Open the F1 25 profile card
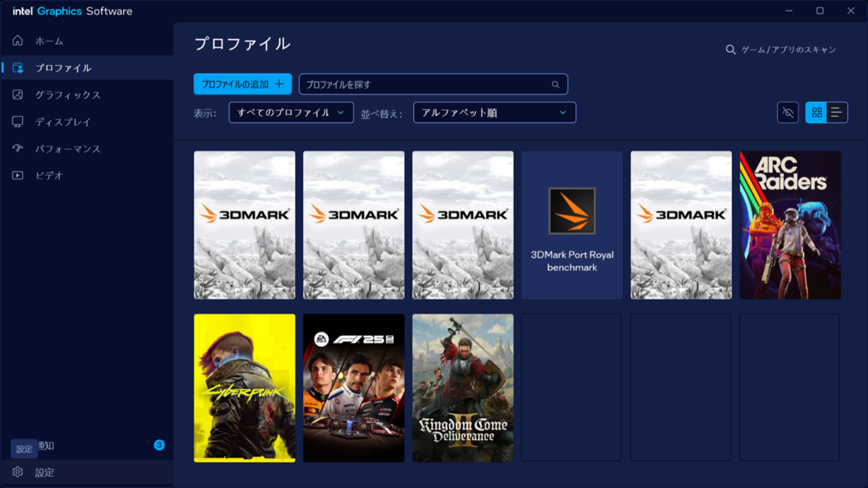Viewport: 868px width, 488px height. [354, 388]
